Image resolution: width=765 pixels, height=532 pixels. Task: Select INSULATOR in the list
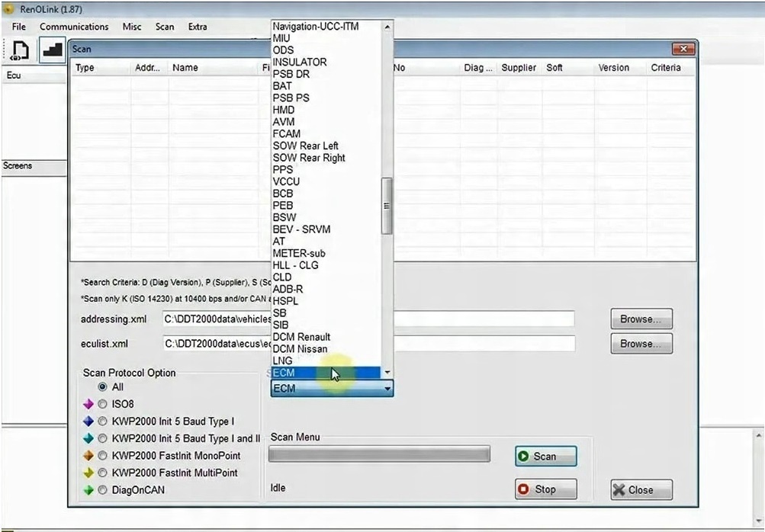[x=326, y=62]
